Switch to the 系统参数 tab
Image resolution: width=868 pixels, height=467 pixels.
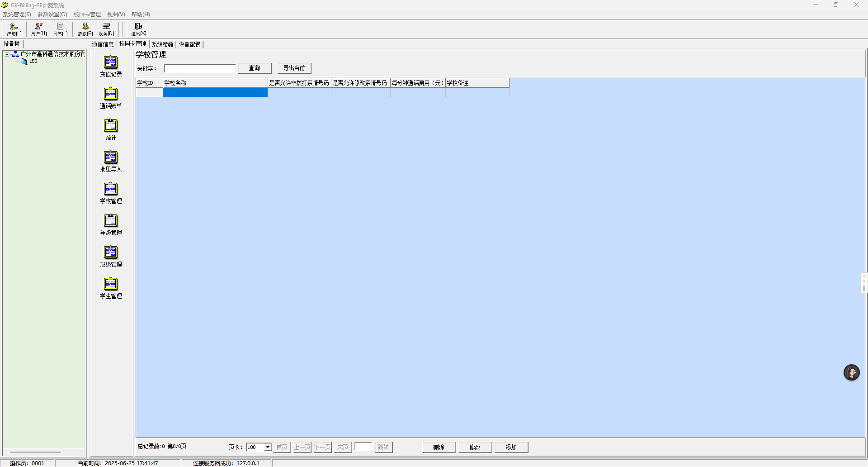tap(162, 44)
